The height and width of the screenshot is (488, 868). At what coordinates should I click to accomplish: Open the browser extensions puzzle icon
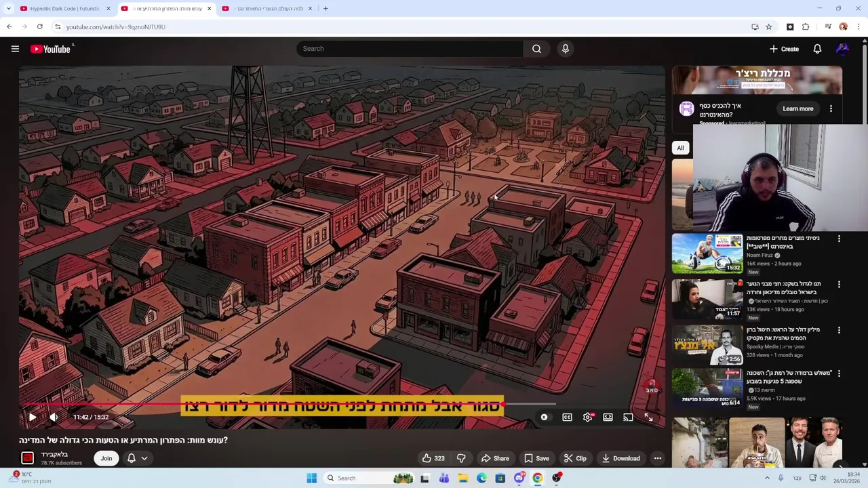806,27
